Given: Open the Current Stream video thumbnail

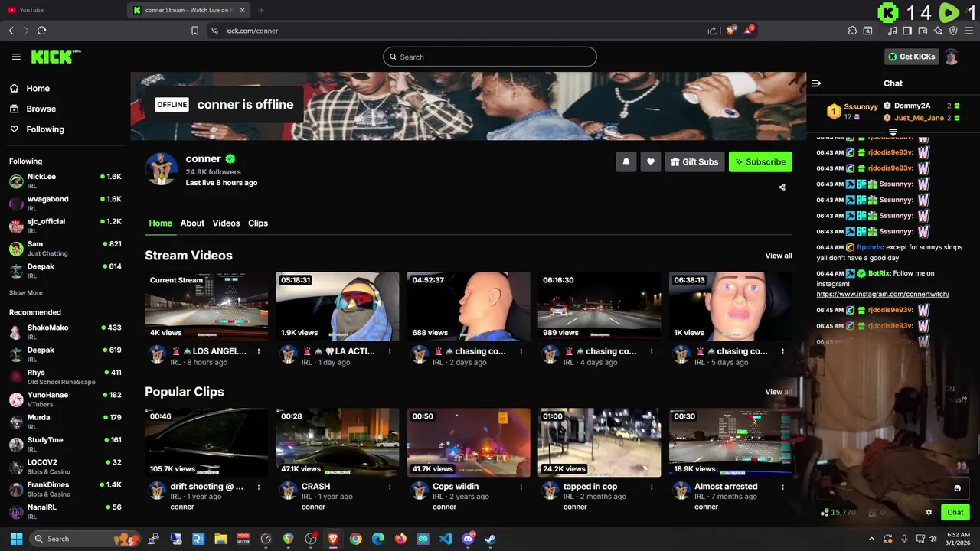Looking at the screenshot, I should [x=207, y=306].
